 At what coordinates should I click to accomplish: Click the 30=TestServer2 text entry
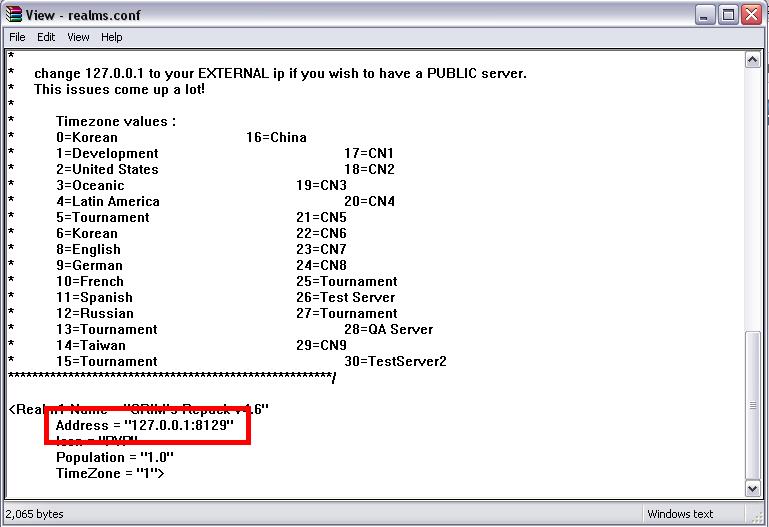click(x=395, y=361)
